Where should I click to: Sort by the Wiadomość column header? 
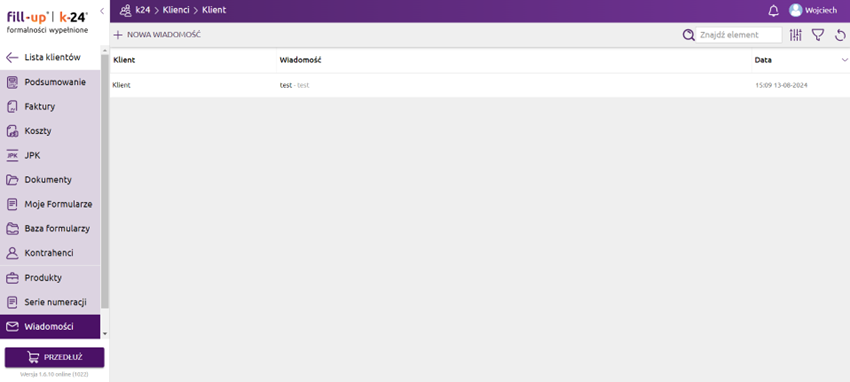(300, 60)
